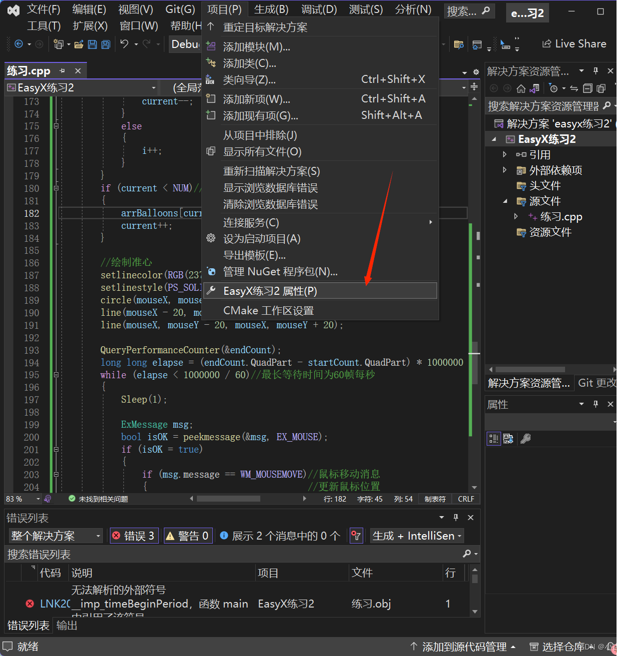Viewport: 644px width, 656px height.
Task: Switch to the Git 更改 tab
Action: (597, 383)
